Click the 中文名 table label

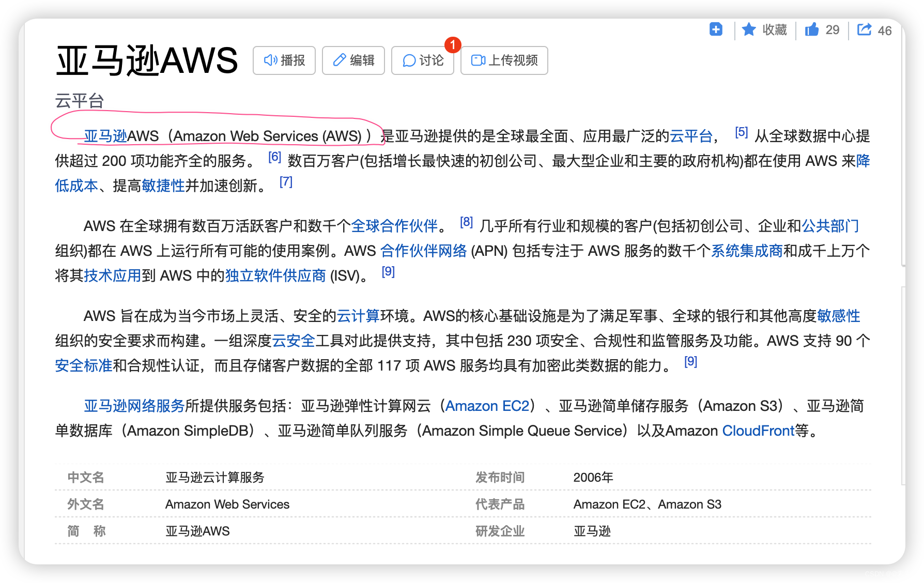point(86,477)
